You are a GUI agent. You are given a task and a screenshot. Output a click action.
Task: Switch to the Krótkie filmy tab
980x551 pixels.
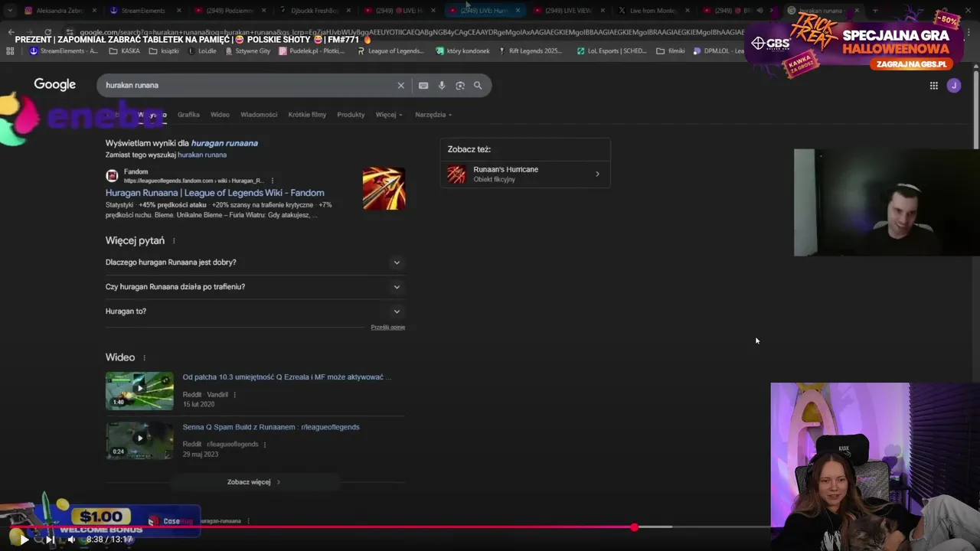[307, 115]
